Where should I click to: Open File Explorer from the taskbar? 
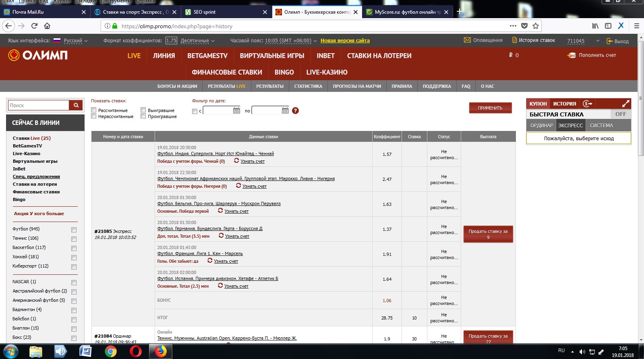pyautogui.click(x=36, y=351)
